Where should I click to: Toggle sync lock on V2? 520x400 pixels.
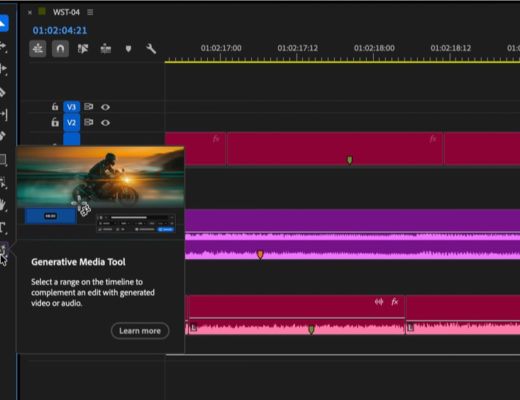[x=88, y=122]
